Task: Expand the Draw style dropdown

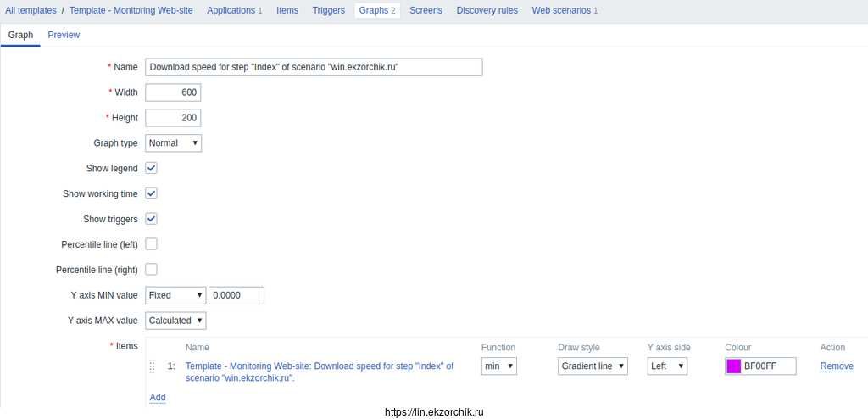Action: [x=593, y=366]
